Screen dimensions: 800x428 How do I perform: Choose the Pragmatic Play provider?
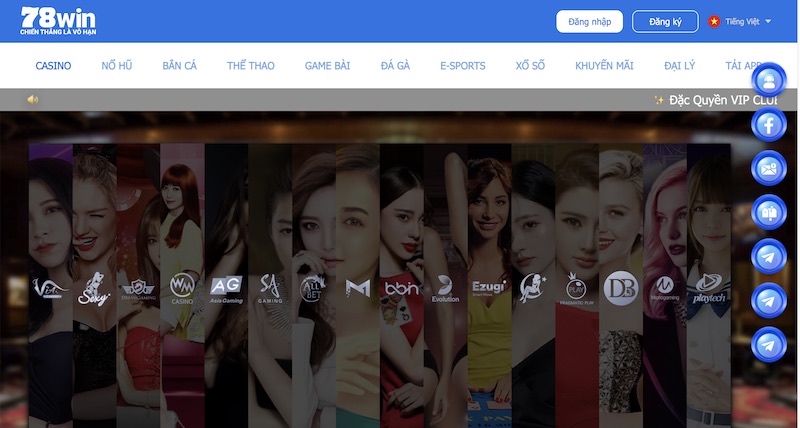pyautogui.click(x=577, y=289)
